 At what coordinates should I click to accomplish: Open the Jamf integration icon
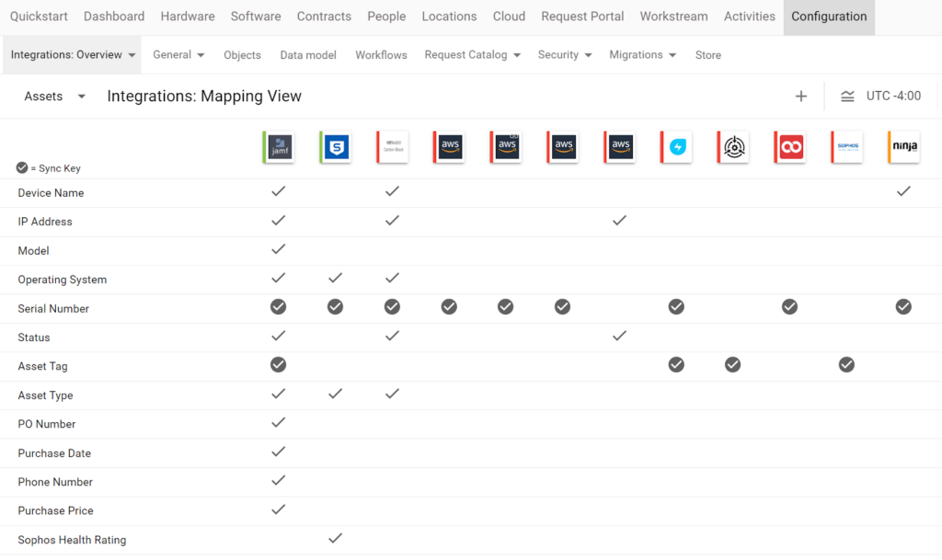(x=279, y=147)
